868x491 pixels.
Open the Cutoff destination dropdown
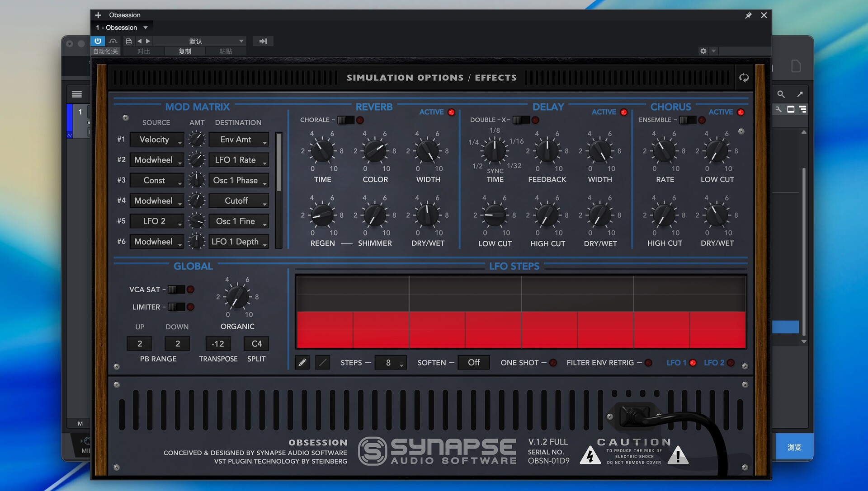click(x=238, y=201)
